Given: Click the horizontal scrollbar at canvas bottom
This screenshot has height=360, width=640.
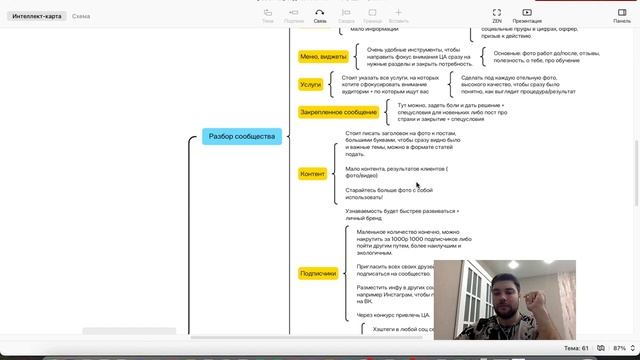Looking at the screenshot, I should tap(306, 338).
